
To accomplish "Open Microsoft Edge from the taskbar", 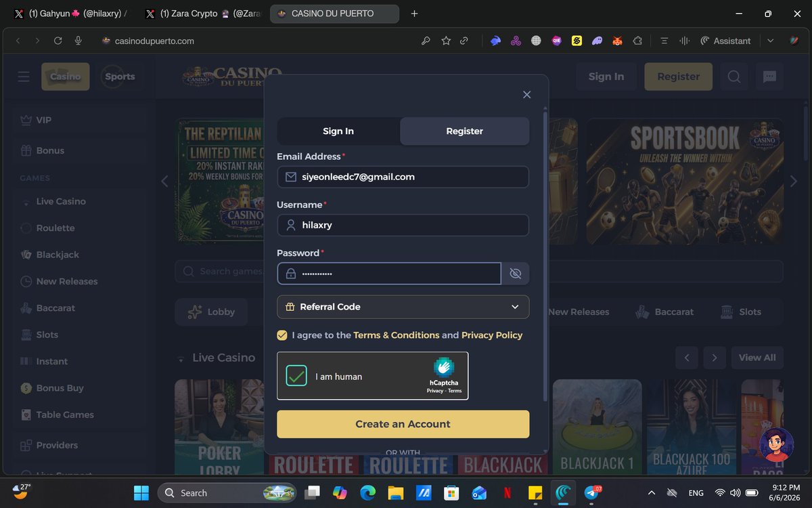I will click(x=367, y=492).
